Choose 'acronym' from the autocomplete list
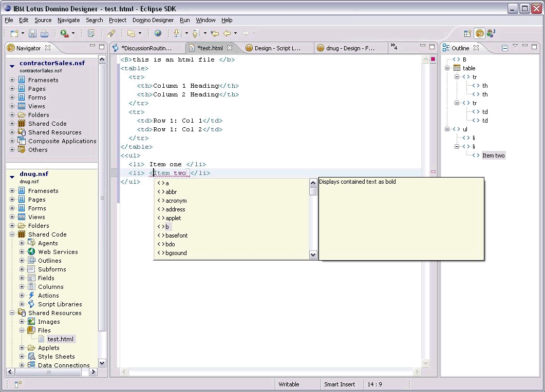 pos(176,201)
